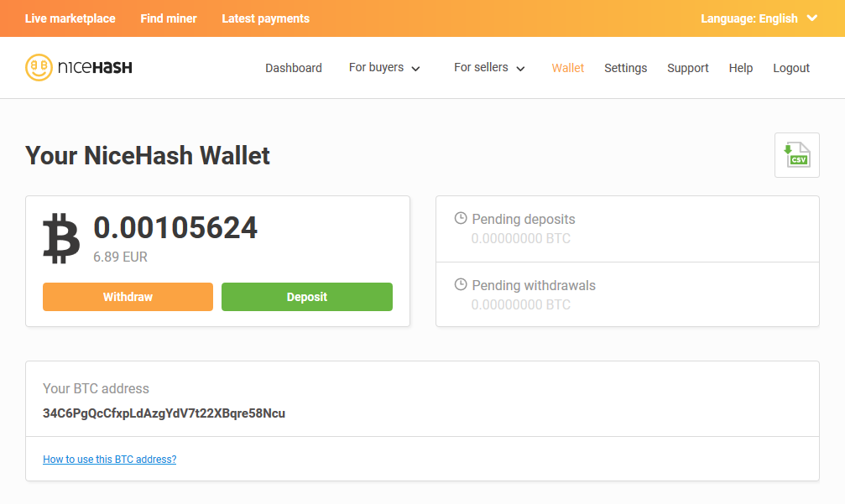Expand the For buyers menu
This screenshot has height=504, width=845.
384,68
